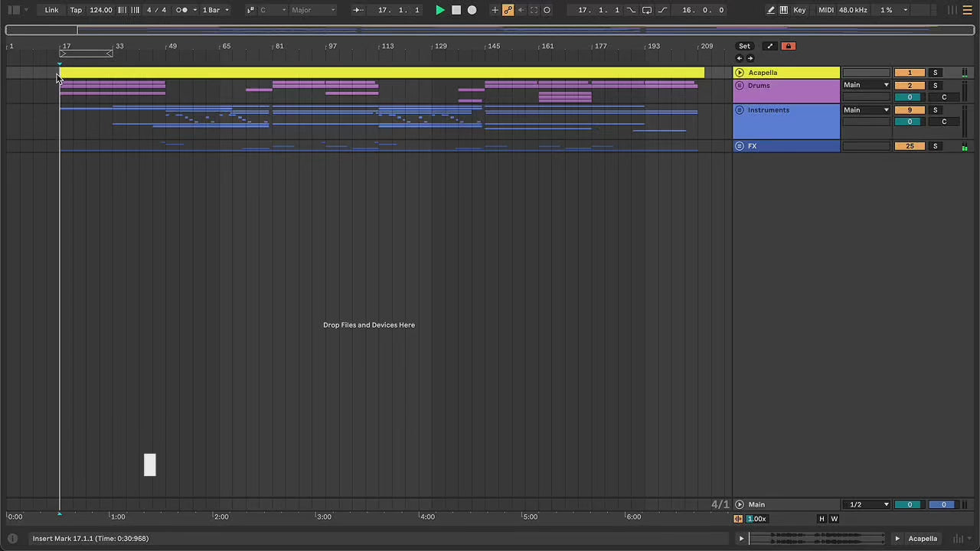Viewport: 980px width, 551px height.
Task: Unfold the Drums group track
Action: (x=740, y=86)
